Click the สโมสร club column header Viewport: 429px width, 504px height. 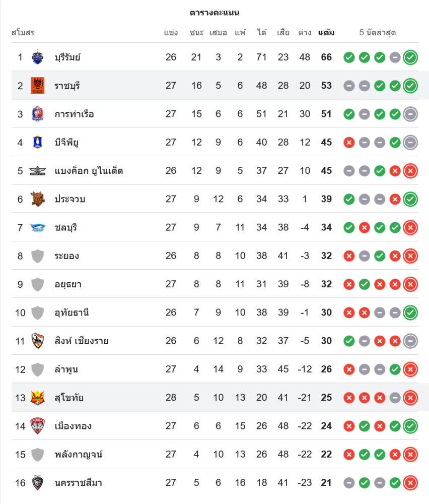coord(23,33)
